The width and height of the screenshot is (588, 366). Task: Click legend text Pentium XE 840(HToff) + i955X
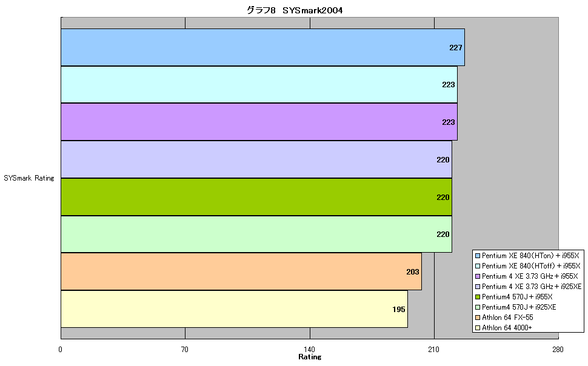(x=531, y=266)
